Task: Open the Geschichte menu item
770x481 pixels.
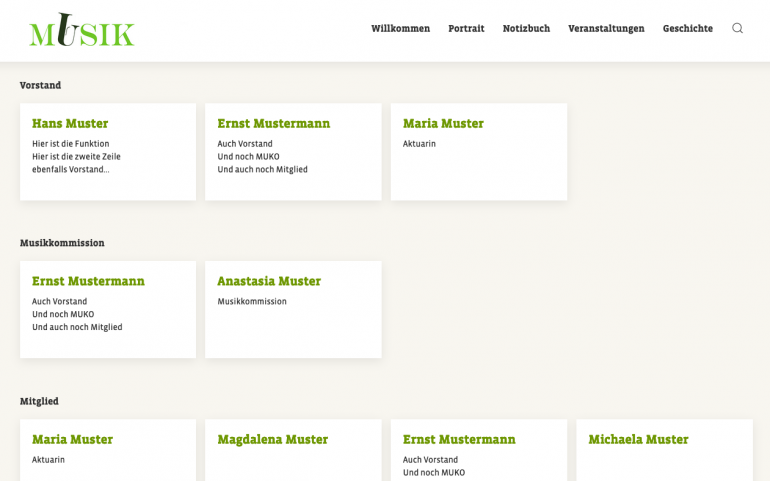Action: [688, 28]
